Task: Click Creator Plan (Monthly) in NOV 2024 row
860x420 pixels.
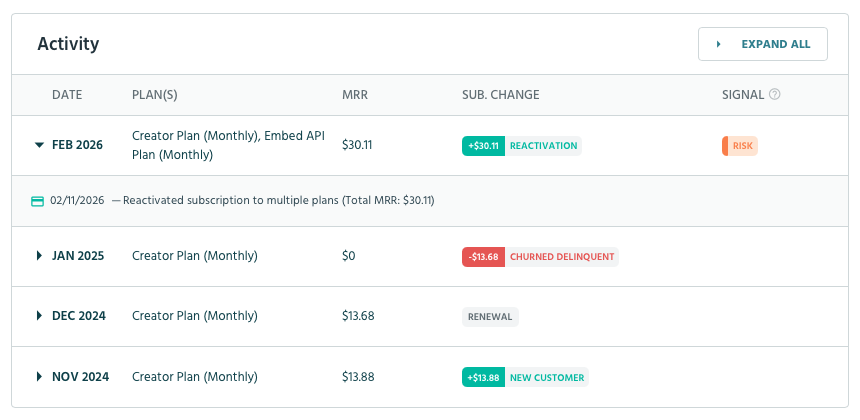Action: pyautogui.click(x=195, y=377)
